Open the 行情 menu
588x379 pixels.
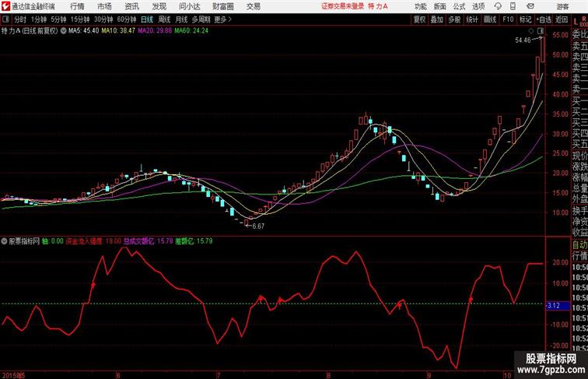coord(77,6)
